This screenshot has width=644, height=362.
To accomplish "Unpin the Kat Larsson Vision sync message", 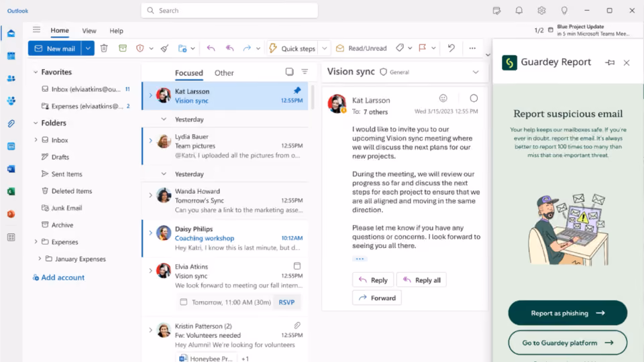I will point(297,90).
